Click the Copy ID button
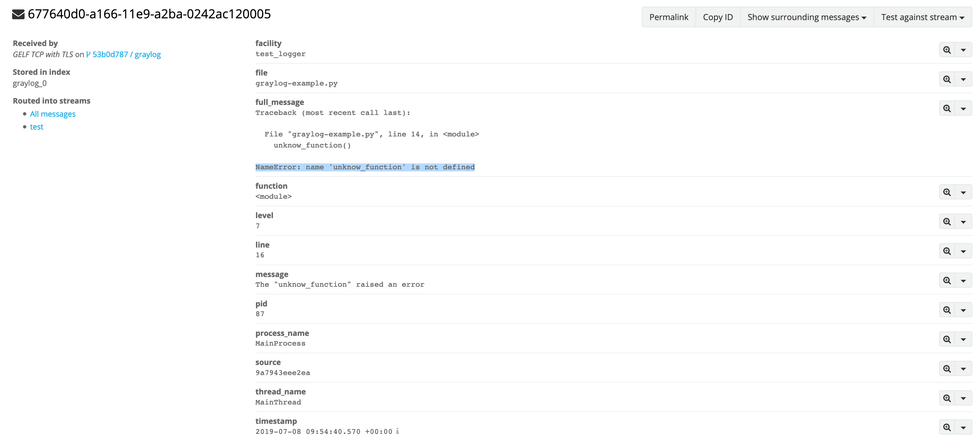980x446 pixels. tap(718, 17)
